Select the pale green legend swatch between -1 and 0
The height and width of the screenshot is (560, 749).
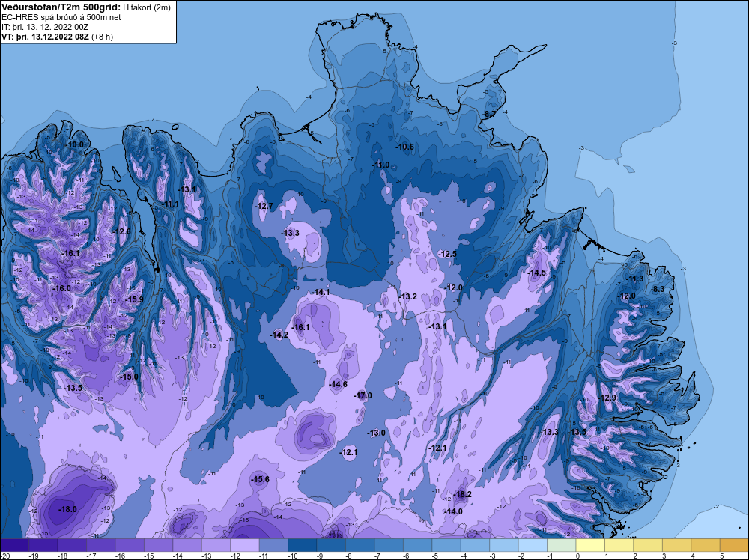(x=562, y=545)
